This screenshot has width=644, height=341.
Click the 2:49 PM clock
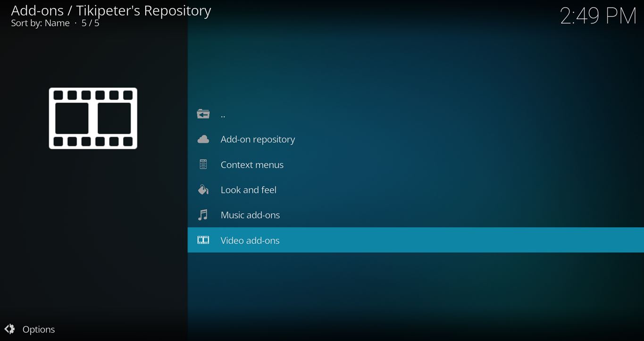coord(598,16)
